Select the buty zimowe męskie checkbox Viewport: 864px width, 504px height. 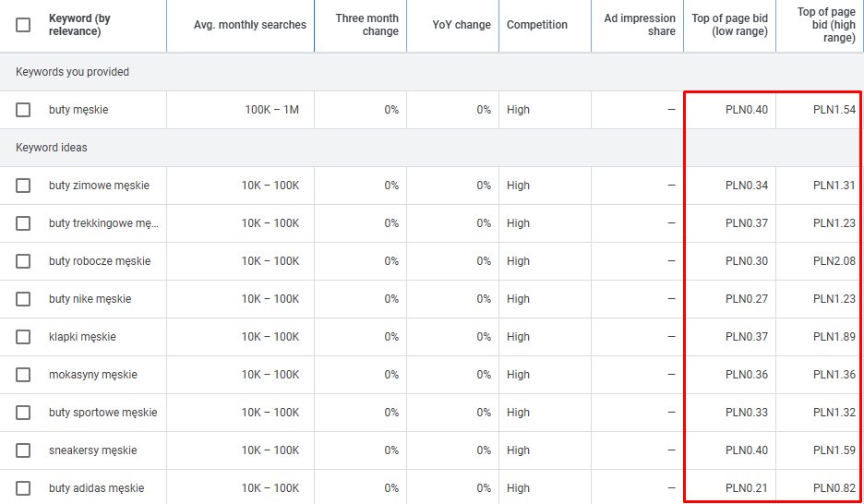[23, 186]
